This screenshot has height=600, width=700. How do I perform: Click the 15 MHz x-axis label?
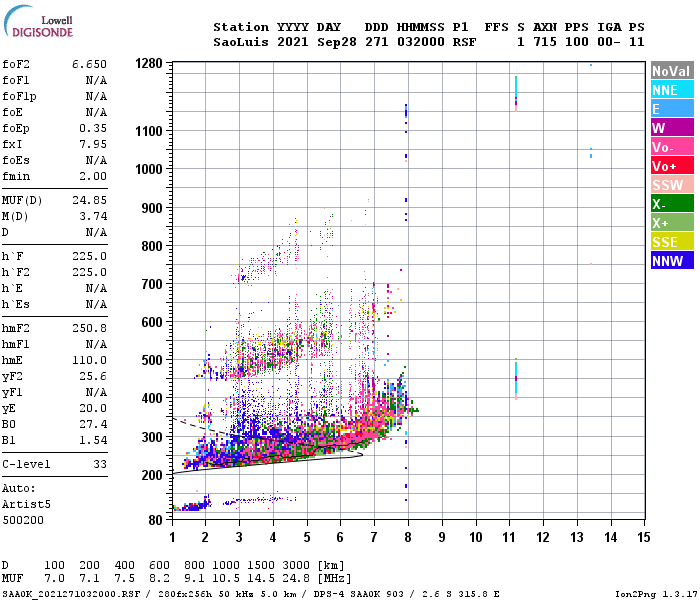click(643, 537)
